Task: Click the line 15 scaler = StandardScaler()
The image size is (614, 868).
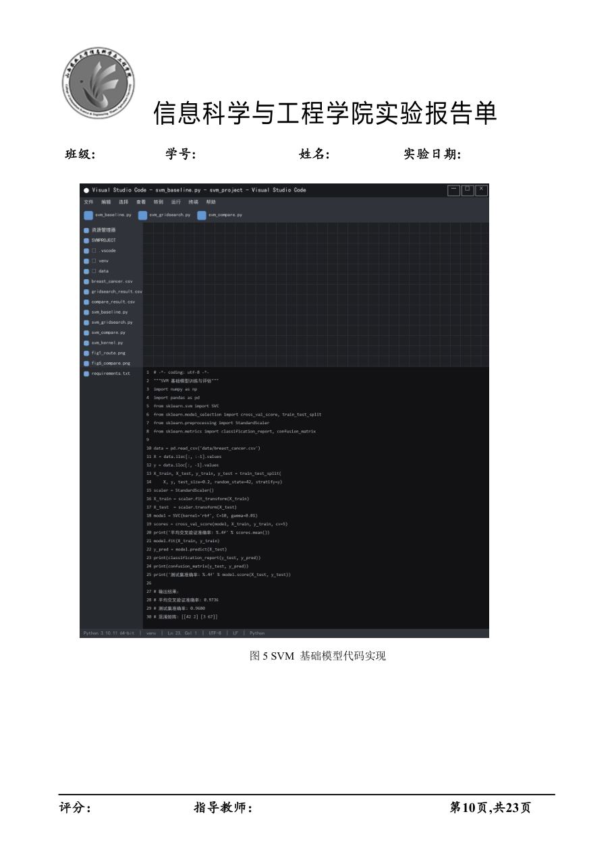Action: tap(184, 490)
